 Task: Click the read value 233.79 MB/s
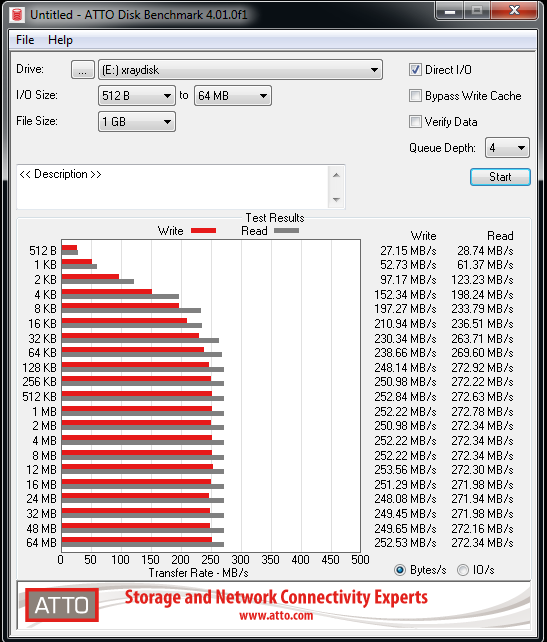point(482,309)
